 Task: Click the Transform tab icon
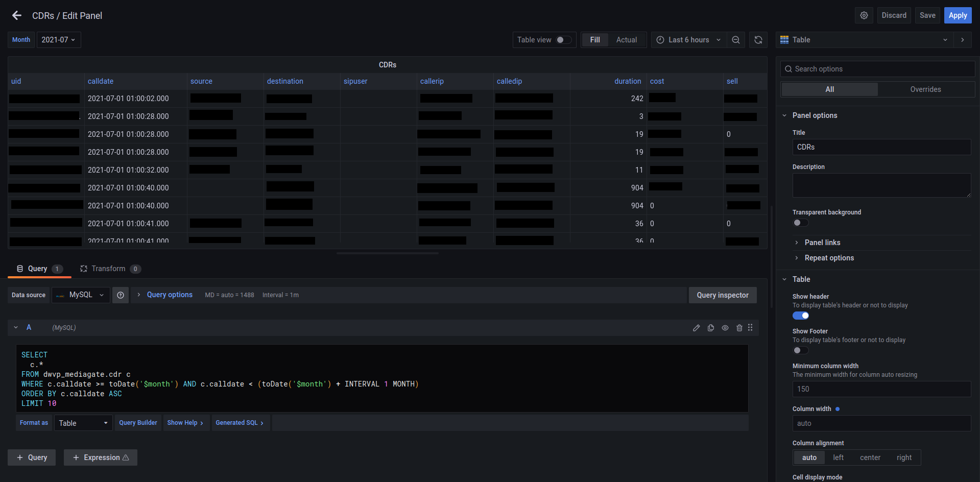point(84,269)
